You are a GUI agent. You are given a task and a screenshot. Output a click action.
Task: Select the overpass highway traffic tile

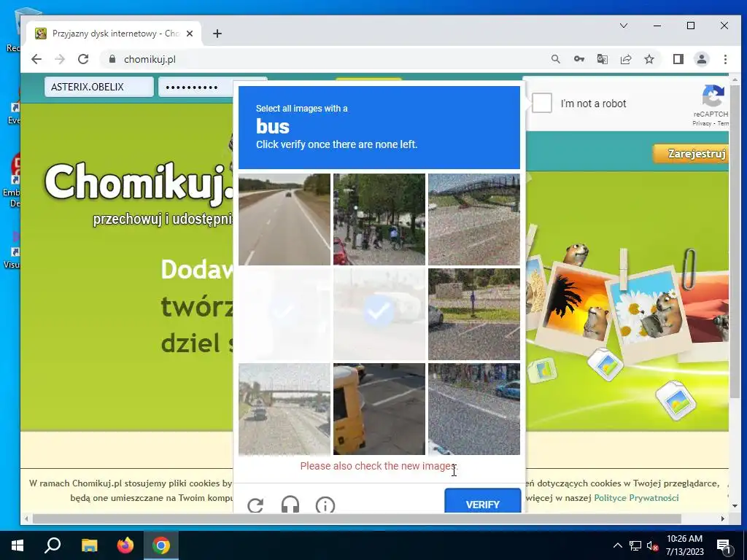coord(285,409)
